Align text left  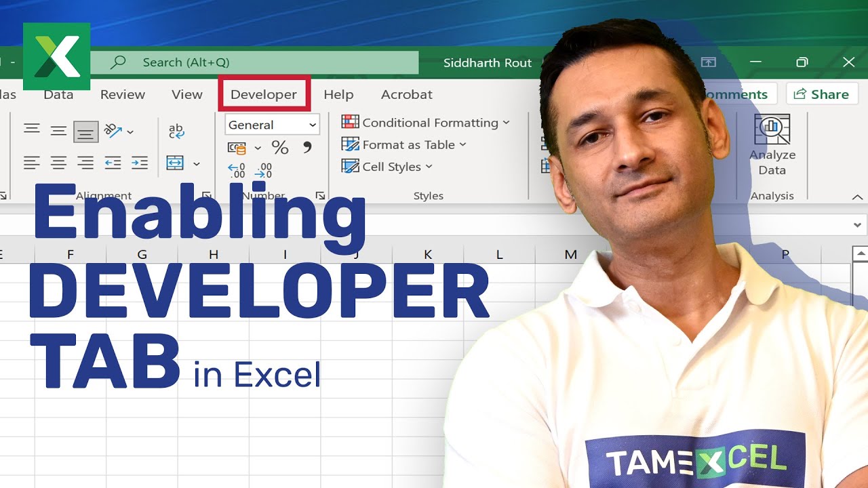click(x=32, y=163)
